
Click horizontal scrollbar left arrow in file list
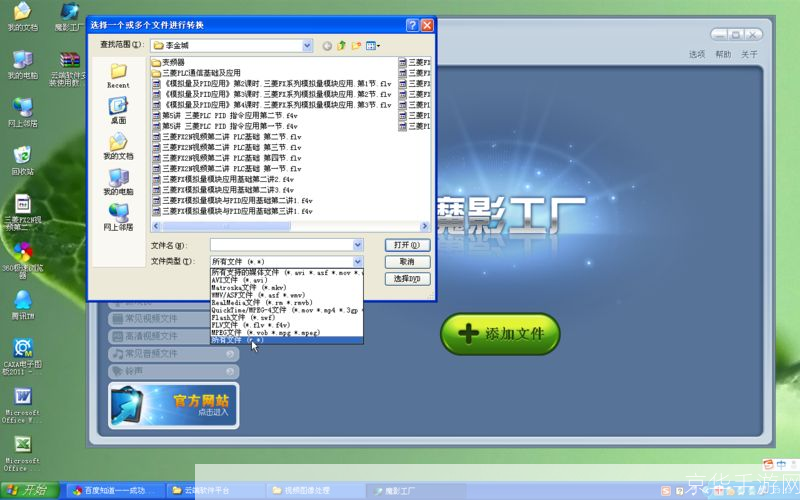[x=157, y=226]
